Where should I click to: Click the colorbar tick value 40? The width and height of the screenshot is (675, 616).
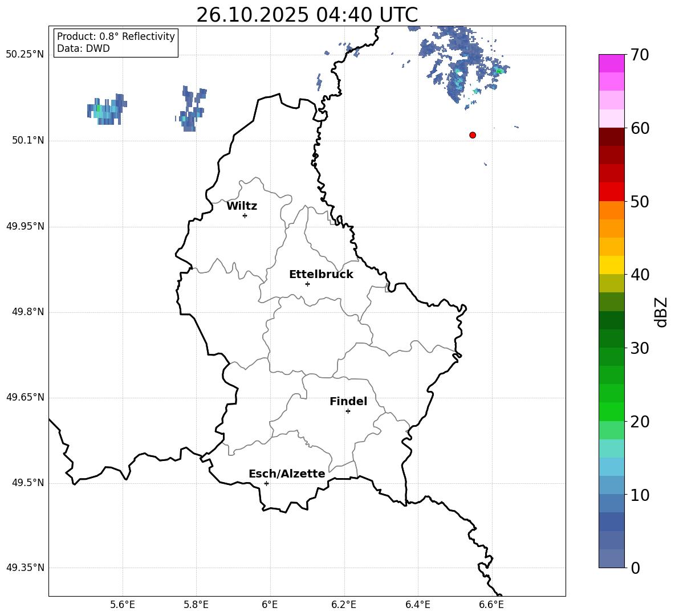coord(640,275)
